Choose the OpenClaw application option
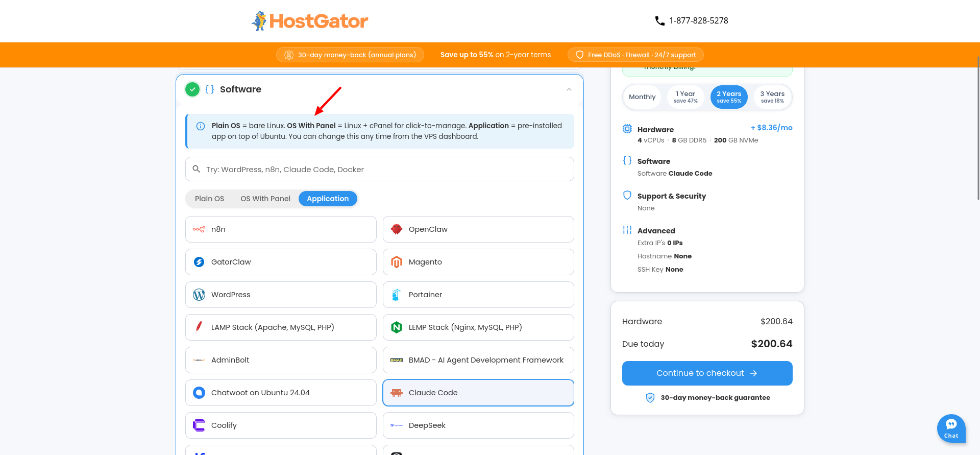This screenshot has width=980, height=455. (x=478, y=229)
